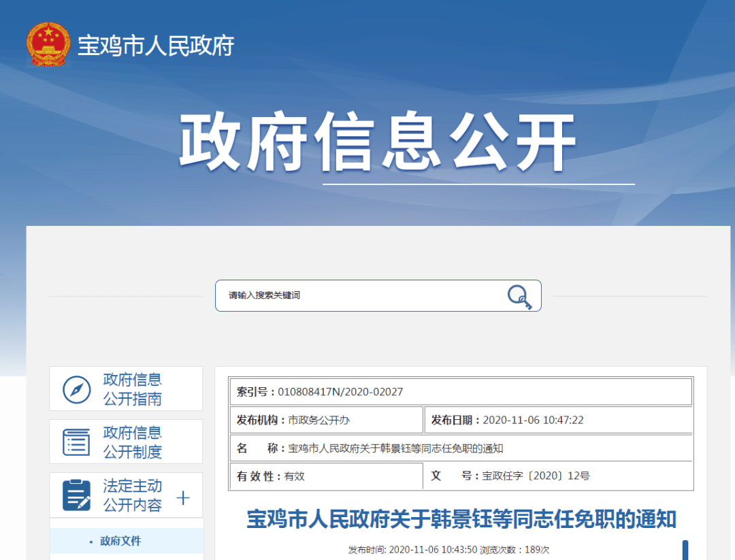Expand 法定主动公开内容 with the plus sign
The height and width of the screenshot is (560, 735).
[x=183, y=497]
